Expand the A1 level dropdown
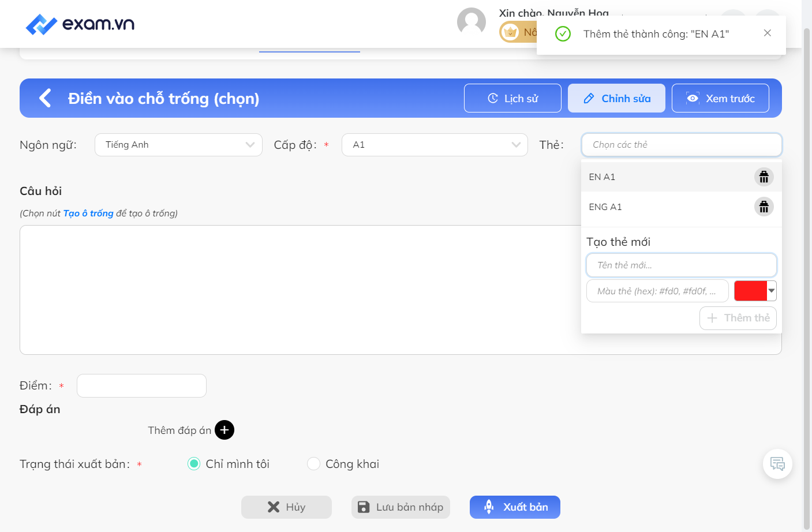 [x=435, y=145]
